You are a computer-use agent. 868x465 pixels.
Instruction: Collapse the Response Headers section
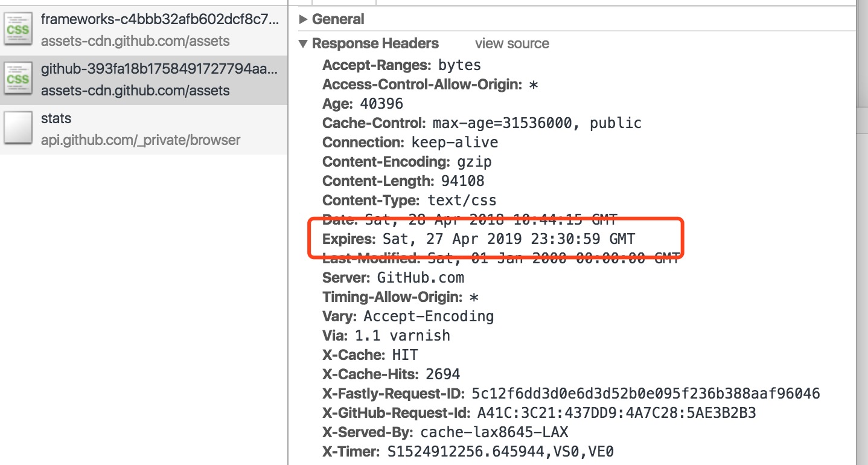(x=304, y=43)
